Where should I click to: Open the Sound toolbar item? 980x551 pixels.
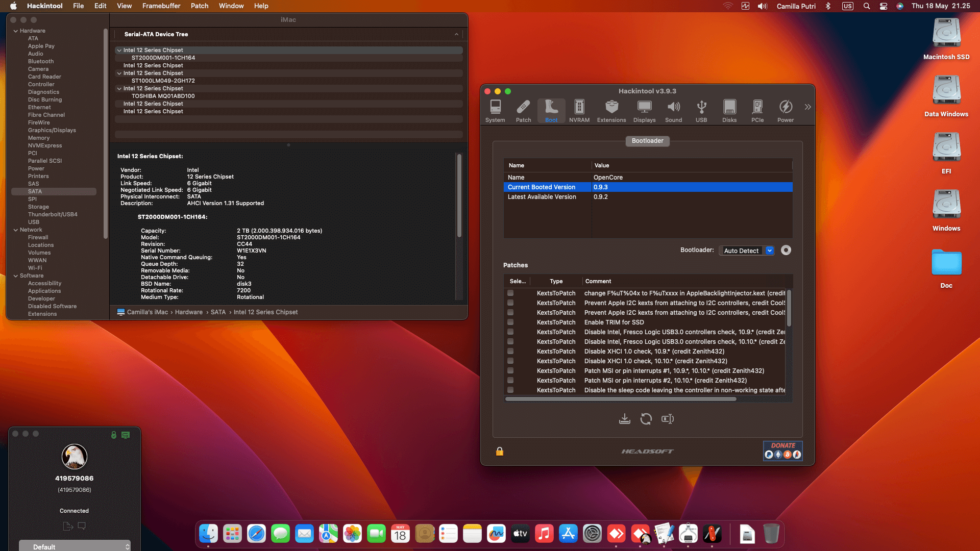[673, 111]
